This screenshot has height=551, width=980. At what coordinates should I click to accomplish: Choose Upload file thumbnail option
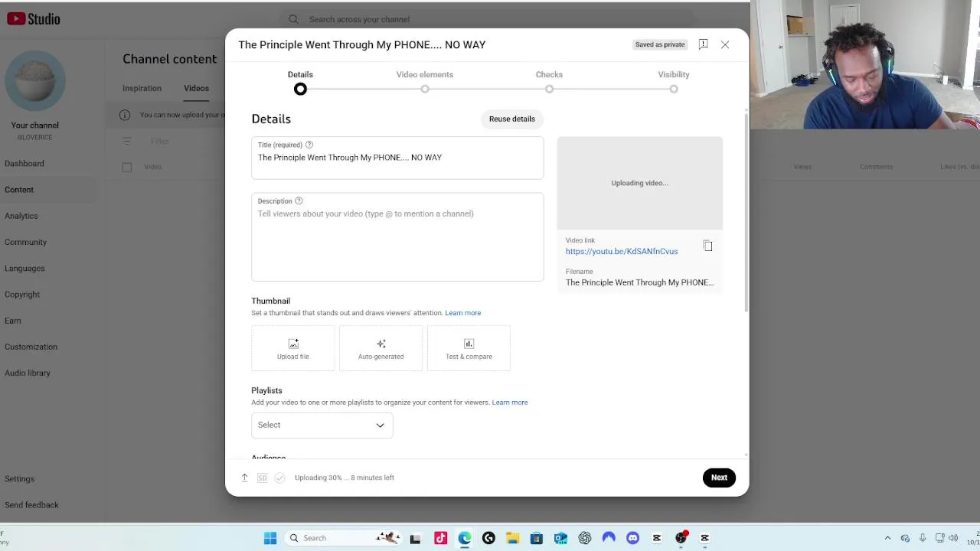click(293, 348)
